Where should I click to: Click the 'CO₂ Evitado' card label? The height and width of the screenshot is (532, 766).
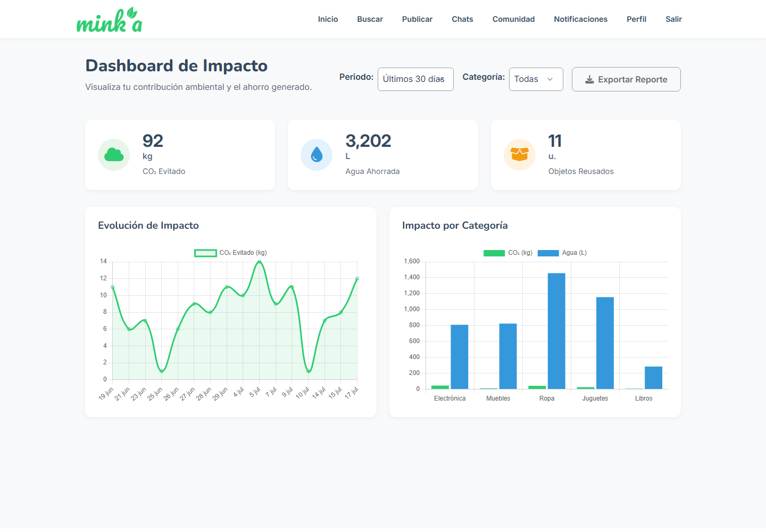point(164,171)
